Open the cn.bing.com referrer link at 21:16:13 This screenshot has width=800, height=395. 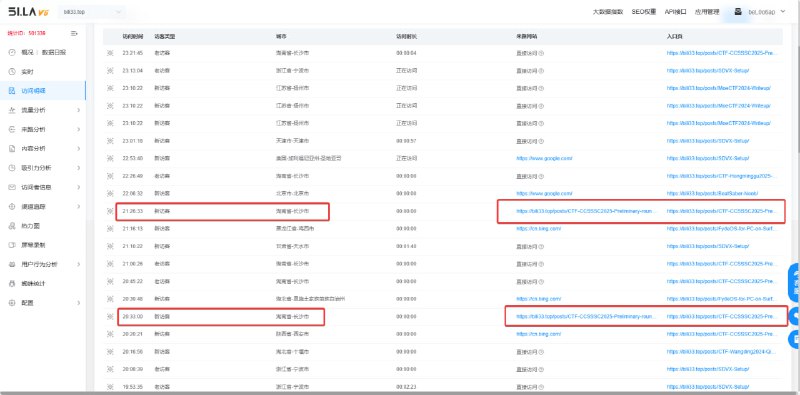point(538,229)
